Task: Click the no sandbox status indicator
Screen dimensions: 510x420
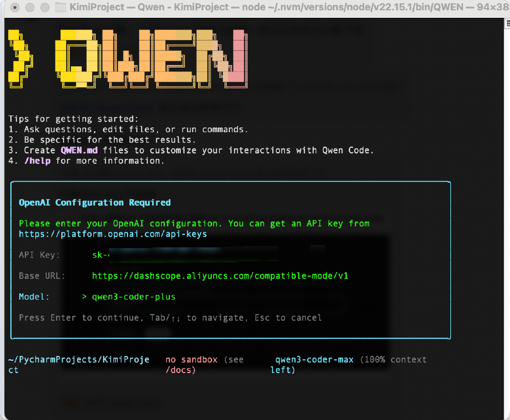Action: click(191, 359)
